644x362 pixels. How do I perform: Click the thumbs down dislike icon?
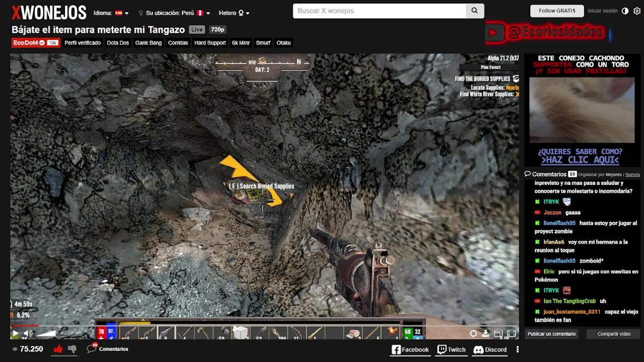72,349
